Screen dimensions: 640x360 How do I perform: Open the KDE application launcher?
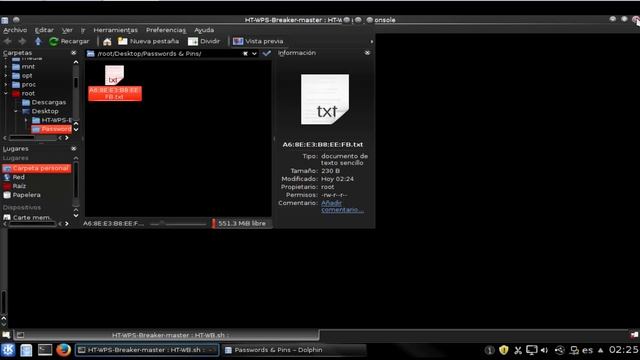click(x=8, y=350)
